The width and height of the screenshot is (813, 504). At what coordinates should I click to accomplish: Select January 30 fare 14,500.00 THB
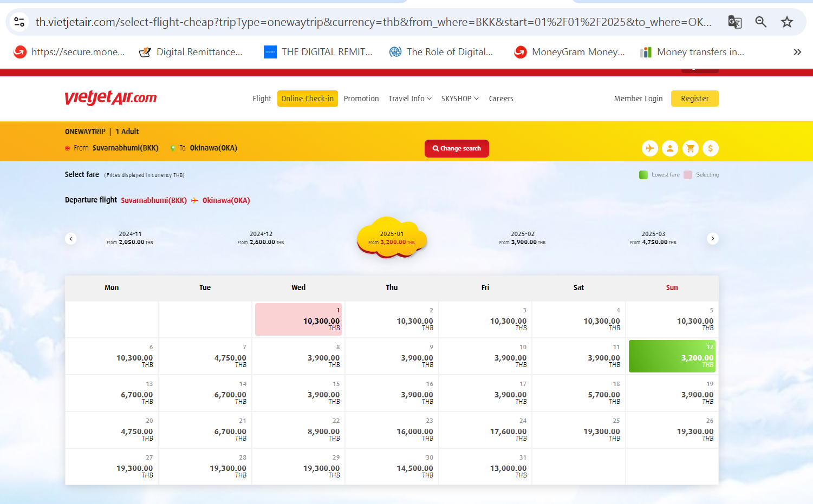click(392, 467)
